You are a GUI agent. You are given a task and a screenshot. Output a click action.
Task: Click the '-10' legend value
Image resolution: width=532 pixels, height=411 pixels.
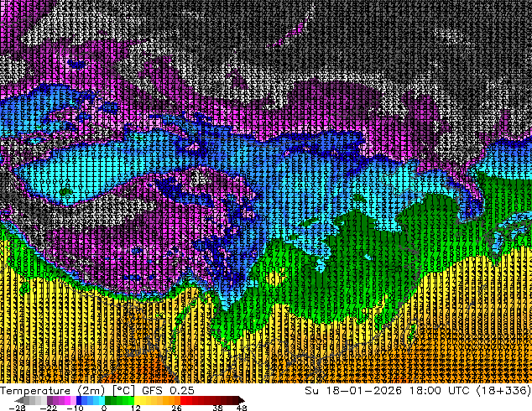click(x=75, y=408)
